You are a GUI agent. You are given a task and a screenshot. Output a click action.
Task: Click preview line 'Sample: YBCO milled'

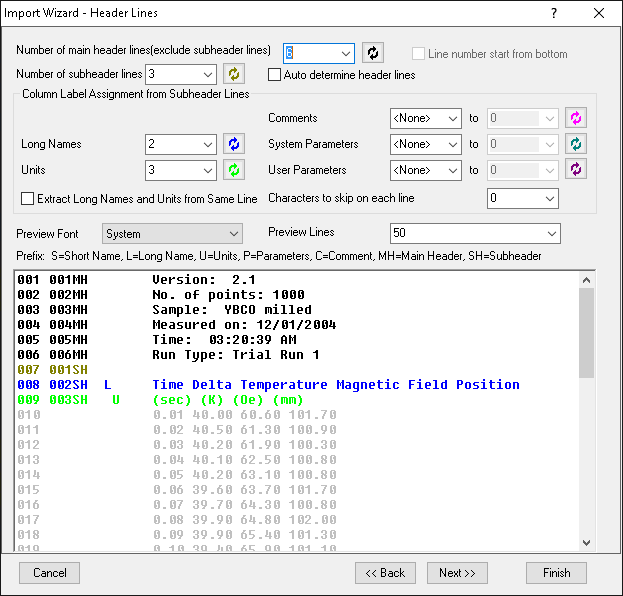(x=232, y=310)
